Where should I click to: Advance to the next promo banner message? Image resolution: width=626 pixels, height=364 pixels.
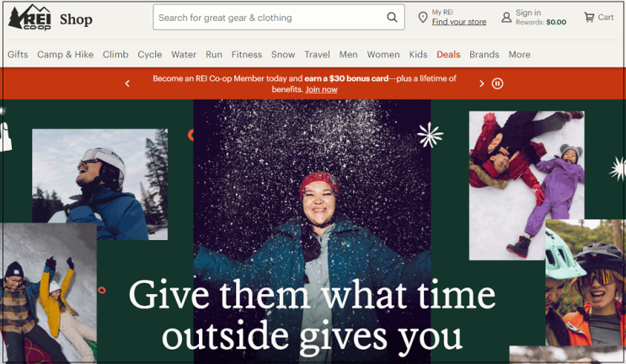(481, 83)
